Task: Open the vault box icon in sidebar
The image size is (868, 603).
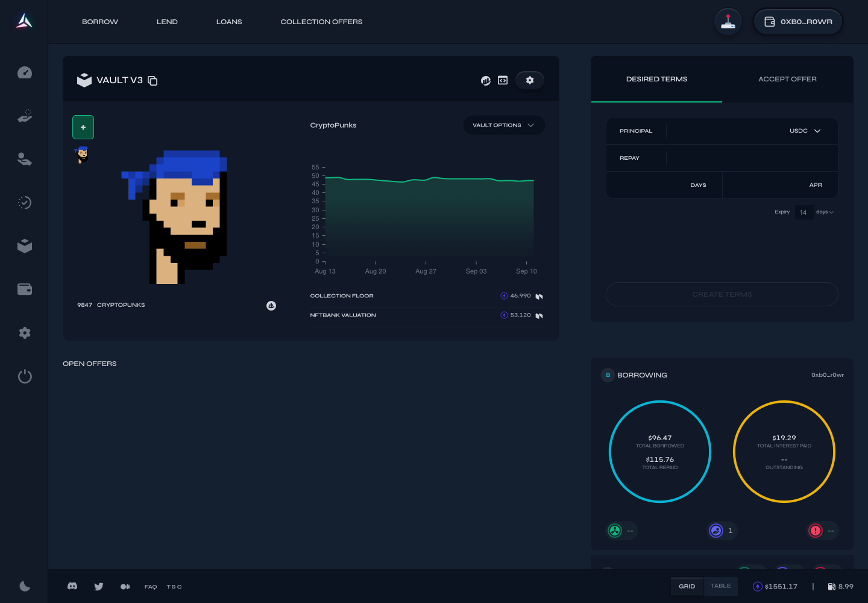Action: pos(25,246)
